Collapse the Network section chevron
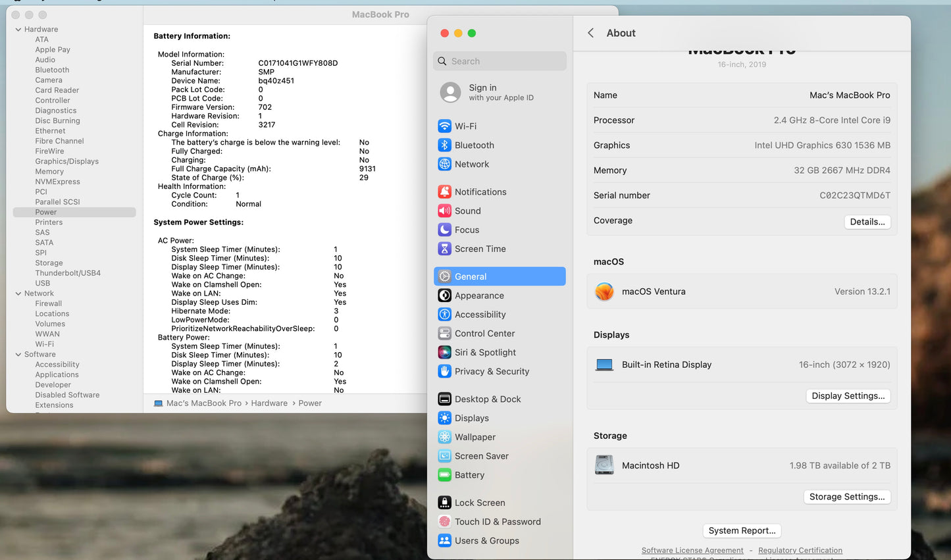951x560 pixels. (18, 293)
